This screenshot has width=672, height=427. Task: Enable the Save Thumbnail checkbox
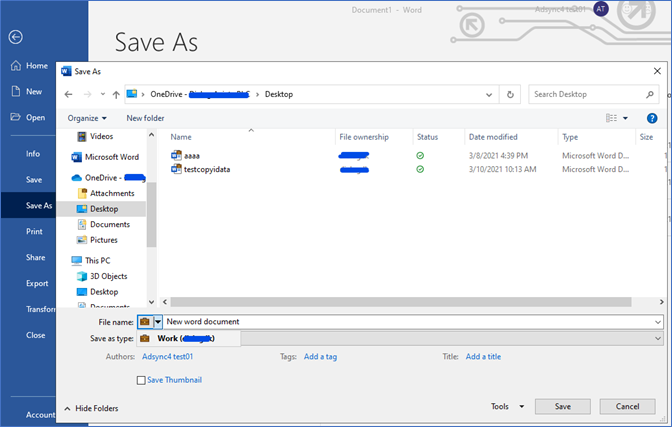(x=141, y=380)
